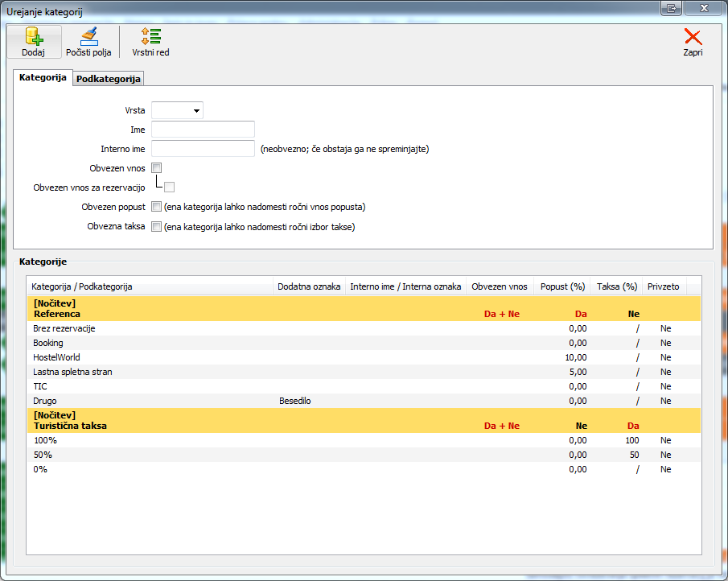Select the Kategorija tab

click(x=43, y=78)
